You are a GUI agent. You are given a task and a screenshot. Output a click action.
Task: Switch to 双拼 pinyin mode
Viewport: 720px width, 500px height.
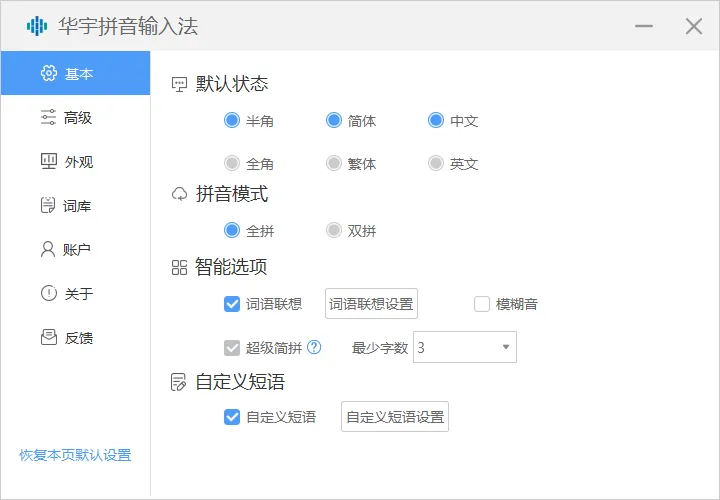(x=334, y=230)
